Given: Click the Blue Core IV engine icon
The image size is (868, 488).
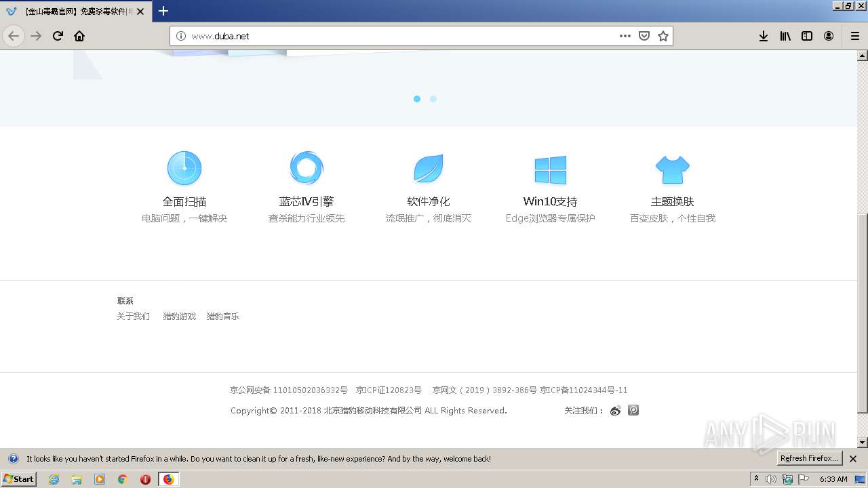Looking at the screenshot, I should [x=307, y=168].
